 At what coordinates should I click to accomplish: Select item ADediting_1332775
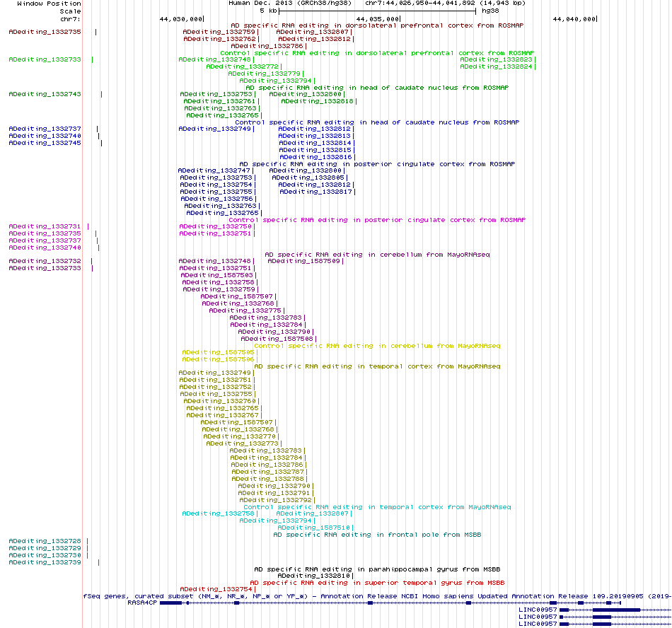(x=245, y=310)
